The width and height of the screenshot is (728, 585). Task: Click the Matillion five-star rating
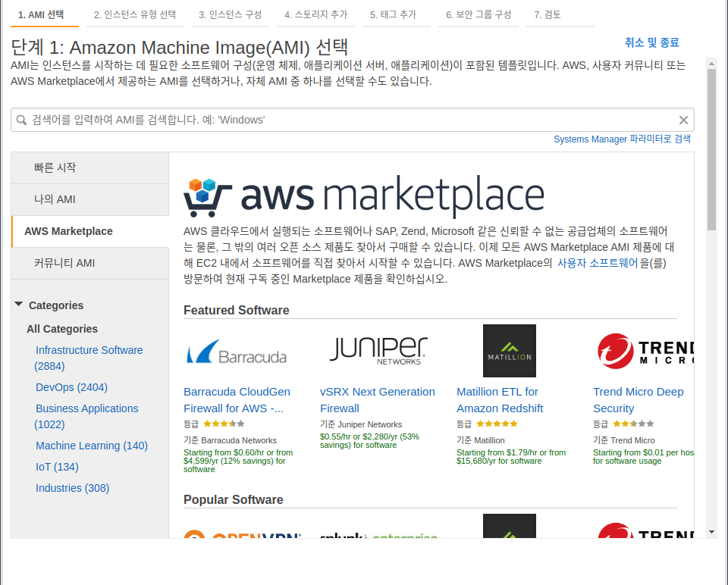(x=497, y=424)
